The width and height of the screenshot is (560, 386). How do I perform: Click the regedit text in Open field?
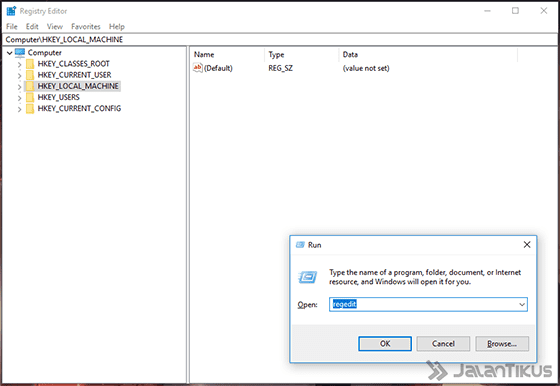pyautogui.click(x=345, y=304)
